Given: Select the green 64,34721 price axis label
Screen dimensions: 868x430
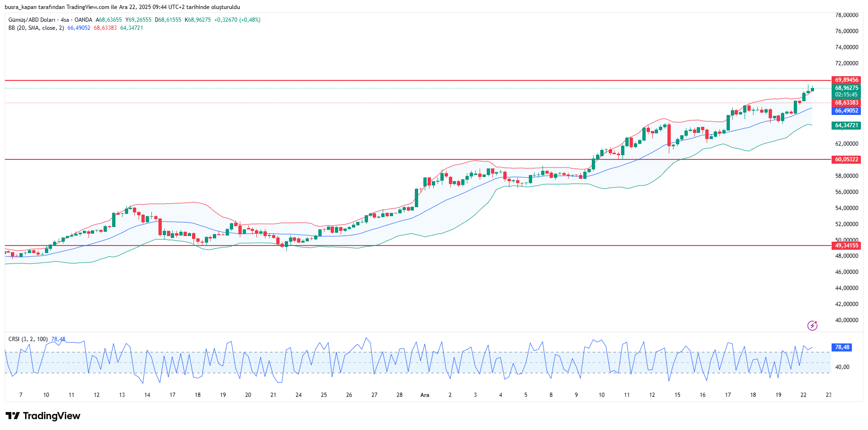Looking at the screenshot, I should point(846,125).
